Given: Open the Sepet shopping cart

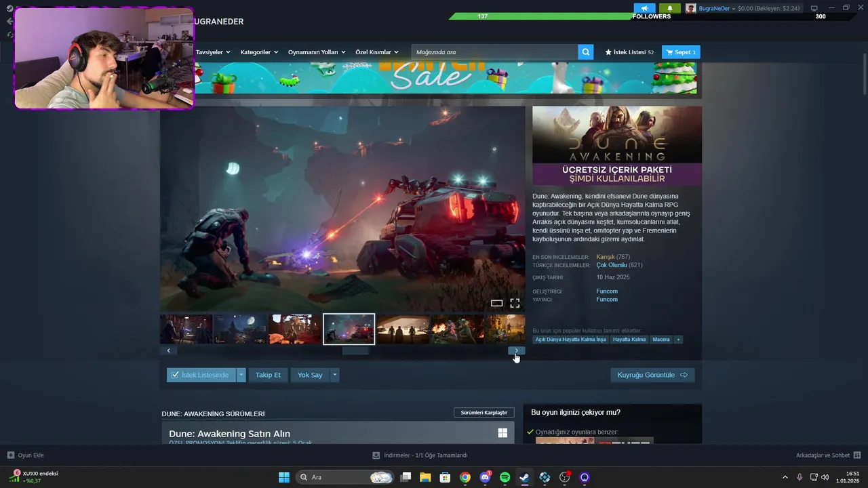Looking at the screenshot, I should tap(681, 52).
